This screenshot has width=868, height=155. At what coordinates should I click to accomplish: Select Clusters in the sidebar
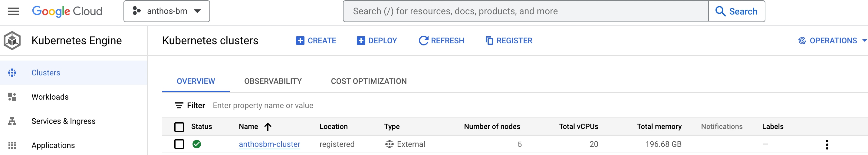74,72
